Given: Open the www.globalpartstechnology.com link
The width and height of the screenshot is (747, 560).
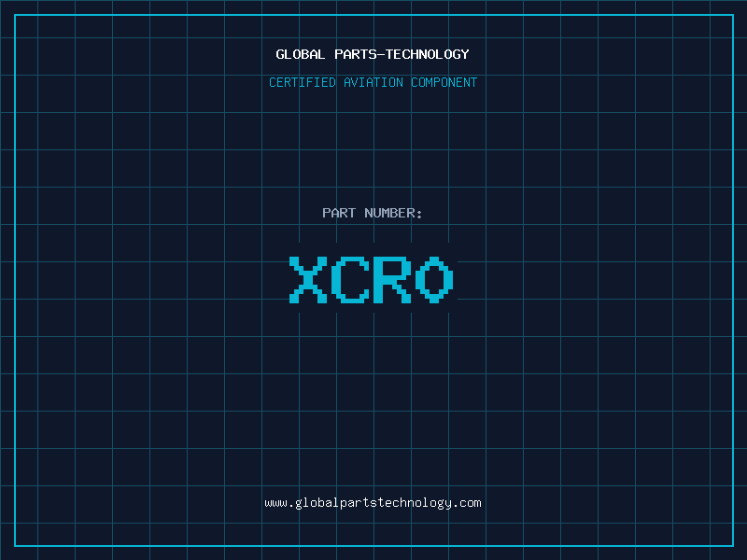Looking at the screenshot, I should [373, 503].
